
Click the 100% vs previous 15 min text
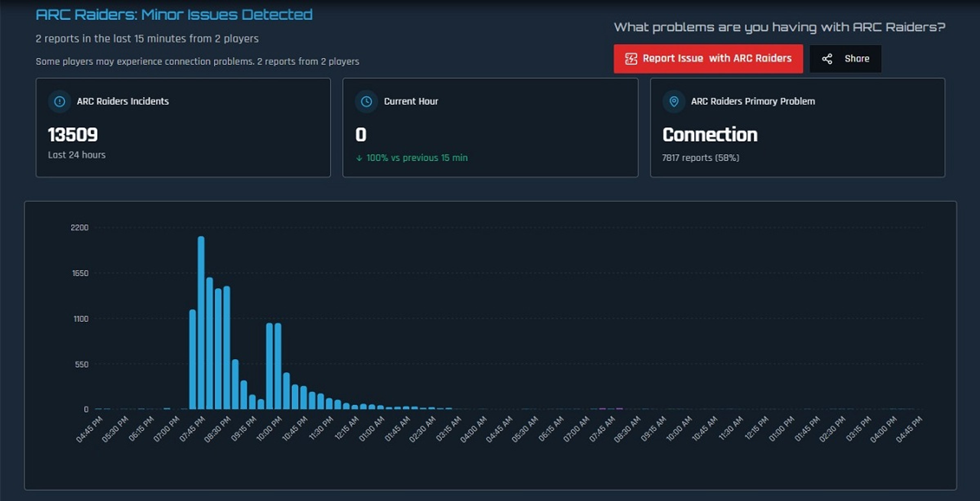(x=416, y=158)
